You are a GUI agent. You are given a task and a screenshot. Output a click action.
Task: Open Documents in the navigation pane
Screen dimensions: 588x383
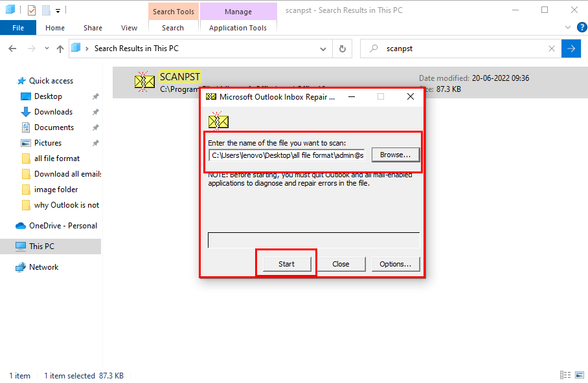[x=54, y=127]
